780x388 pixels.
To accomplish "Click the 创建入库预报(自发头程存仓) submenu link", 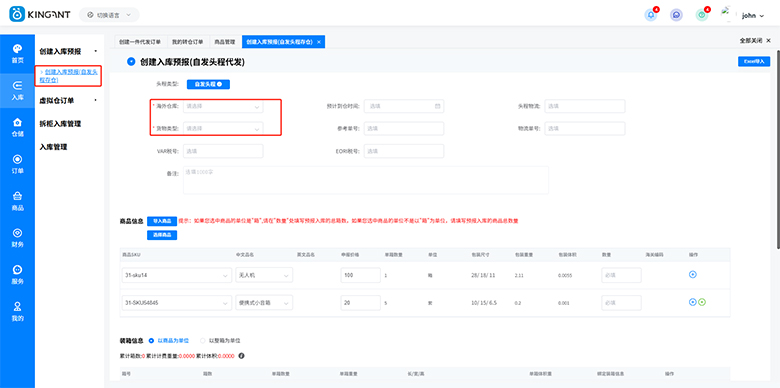I will coord(69,76).
